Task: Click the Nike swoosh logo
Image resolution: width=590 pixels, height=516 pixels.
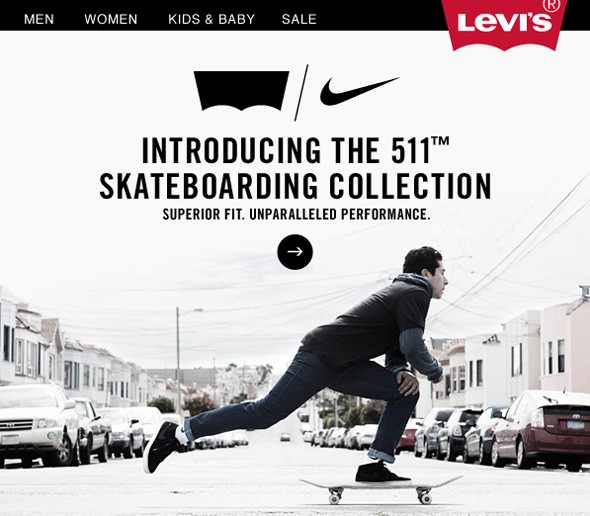Action: click(359, 91)
